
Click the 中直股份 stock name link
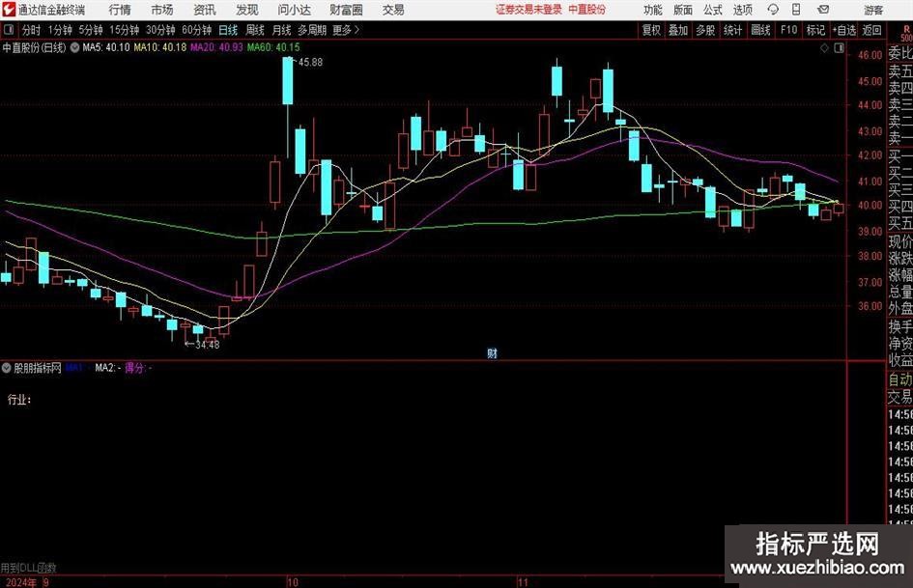[x=587, y=10]
